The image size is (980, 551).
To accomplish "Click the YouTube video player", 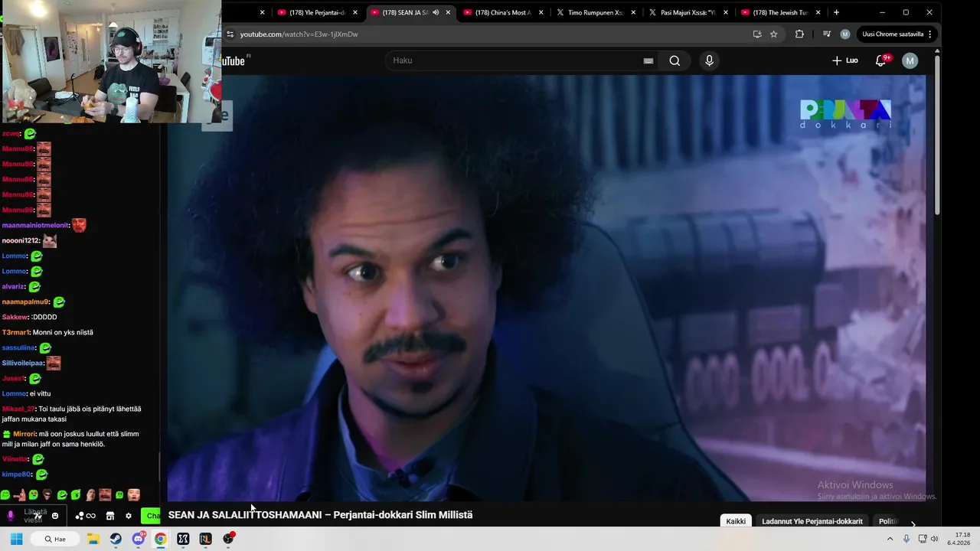I will tap(547, 289).
